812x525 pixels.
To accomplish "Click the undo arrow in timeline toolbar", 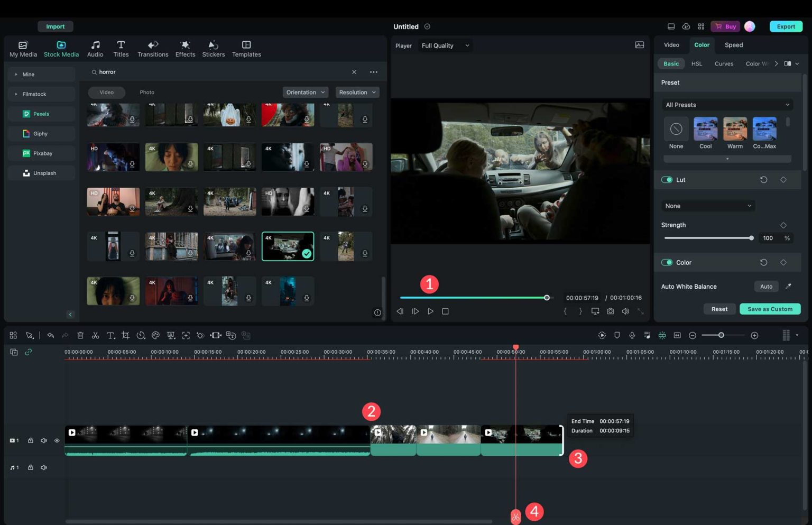I will click(x=50, y=335).
